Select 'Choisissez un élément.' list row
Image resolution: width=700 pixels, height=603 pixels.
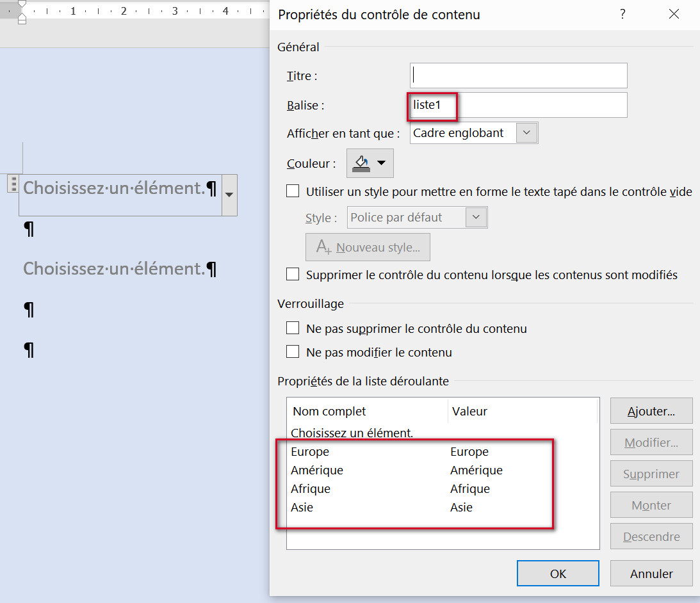[x=352, y=433]
